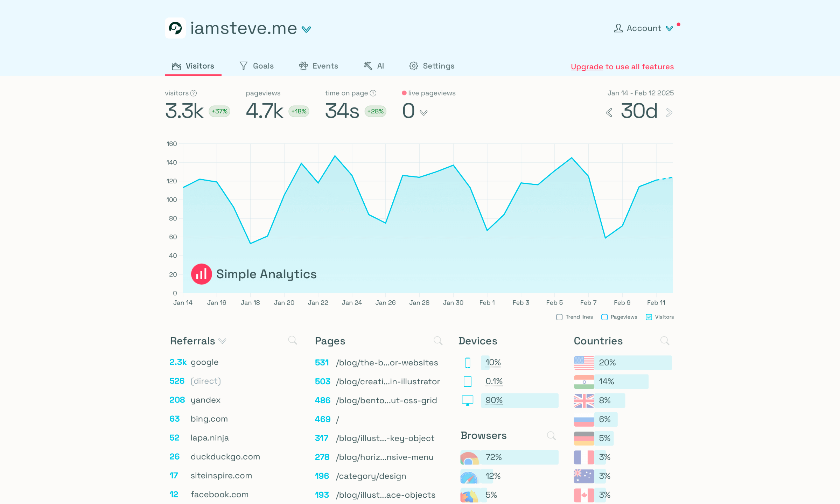Click the Simple Analytics logo on chart
The width and height of the screenshot is (840, 504).
coord(254,274)
